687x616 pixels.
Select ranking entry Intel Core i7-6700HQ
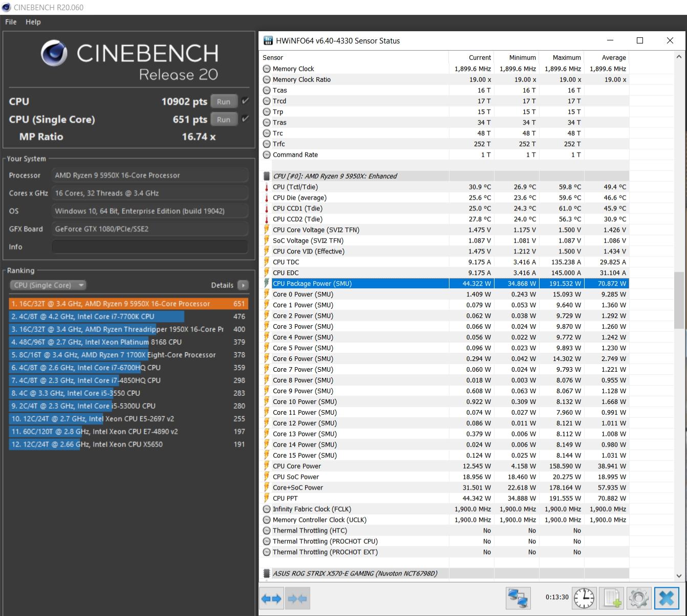coord(128,368)
